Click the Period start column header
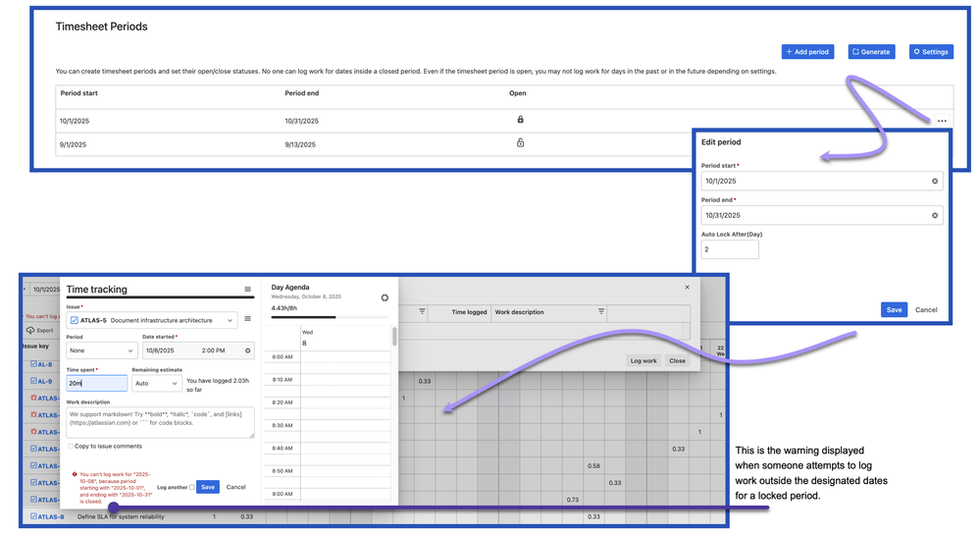Viewport: 980px width, 535px height. point(78,93)
